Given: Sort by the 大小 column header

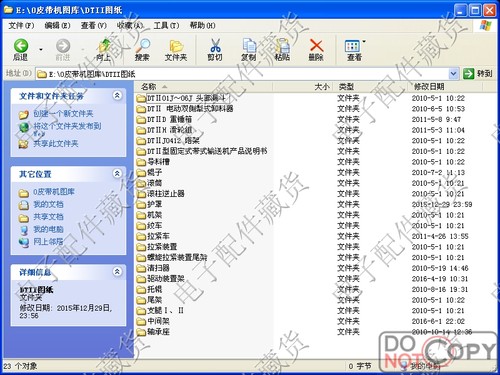Looking at the screenshot, I should (304, 87).
